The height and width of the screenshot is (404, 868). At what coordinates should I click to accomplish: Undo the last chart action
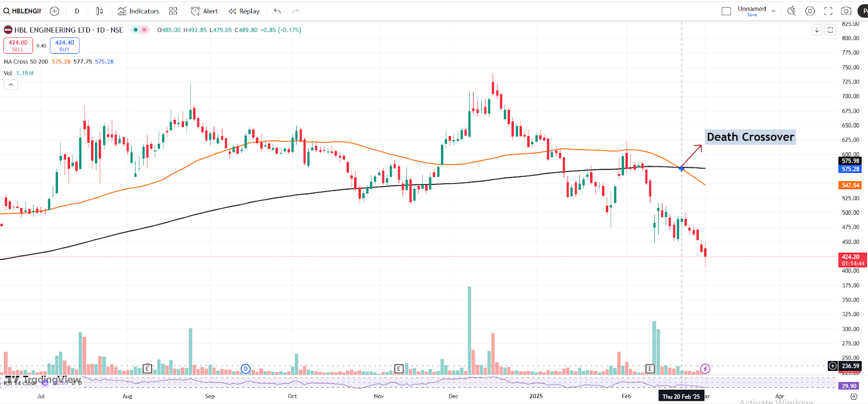277,11
